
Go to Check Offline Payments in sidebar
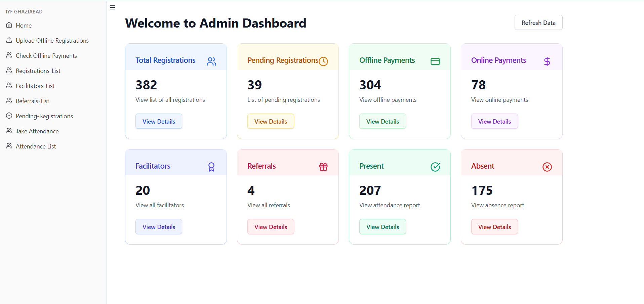click(x=46, y=56)
